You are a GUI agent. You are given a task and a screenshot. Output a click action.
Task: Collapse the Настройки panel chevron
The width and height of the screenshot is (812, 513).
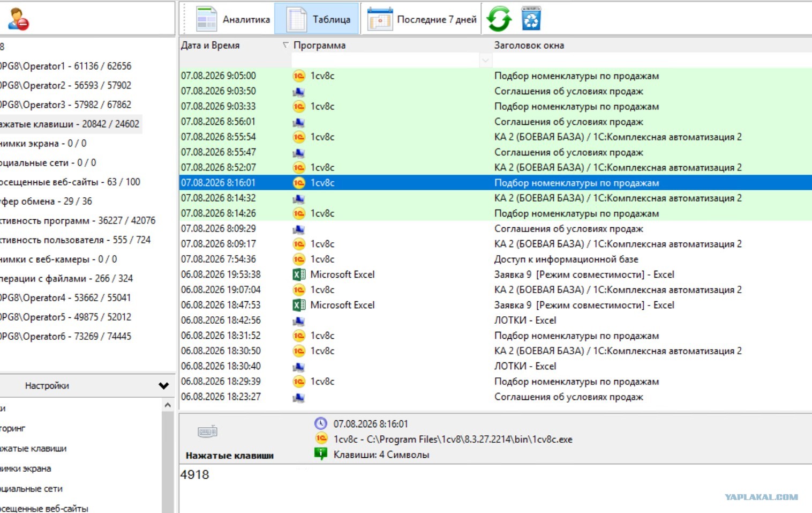[164, 385]
